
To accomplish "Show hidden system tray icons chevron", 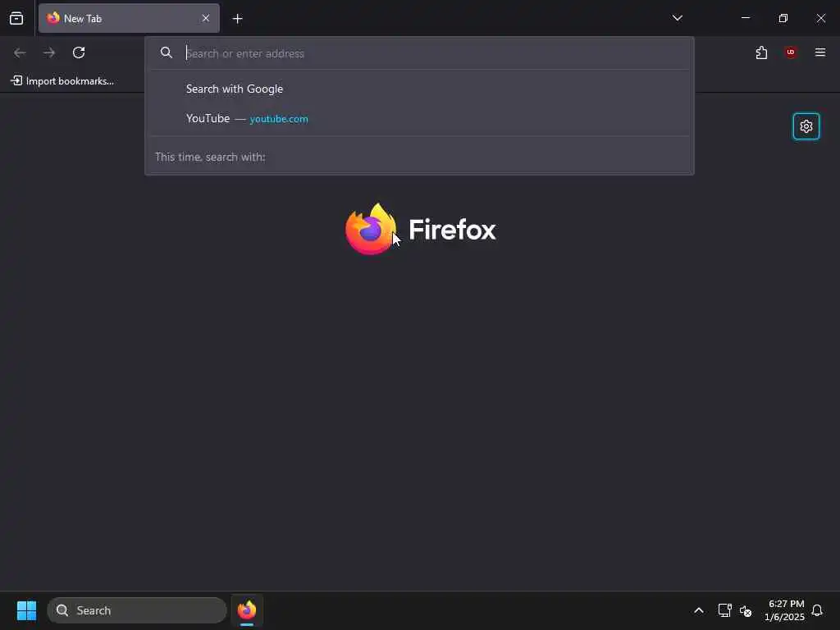I will coord(699,610).
